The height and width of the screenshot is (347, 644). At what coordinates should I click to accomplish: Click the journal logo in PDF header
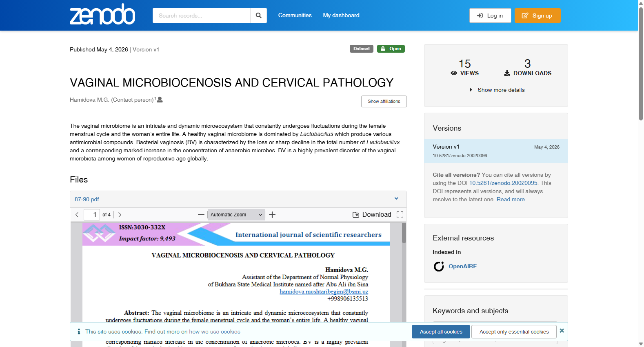(99, 234)
